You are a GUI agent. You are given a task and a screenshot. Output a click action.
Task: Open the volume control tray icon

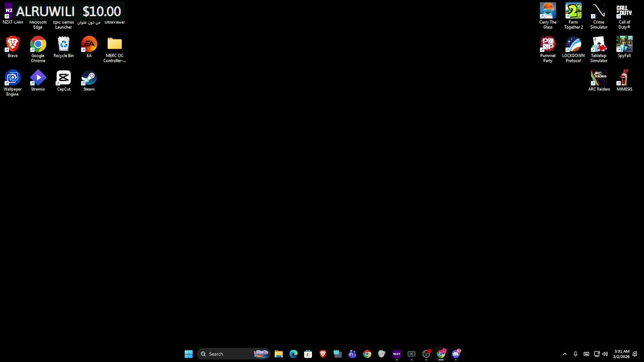tap(605, 354)
